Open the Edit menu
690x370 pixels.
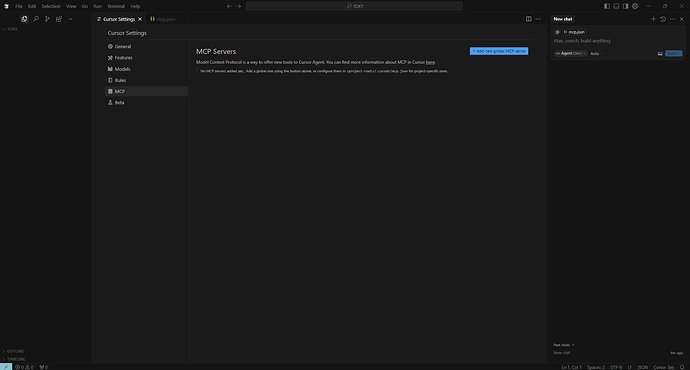point(32,6)
